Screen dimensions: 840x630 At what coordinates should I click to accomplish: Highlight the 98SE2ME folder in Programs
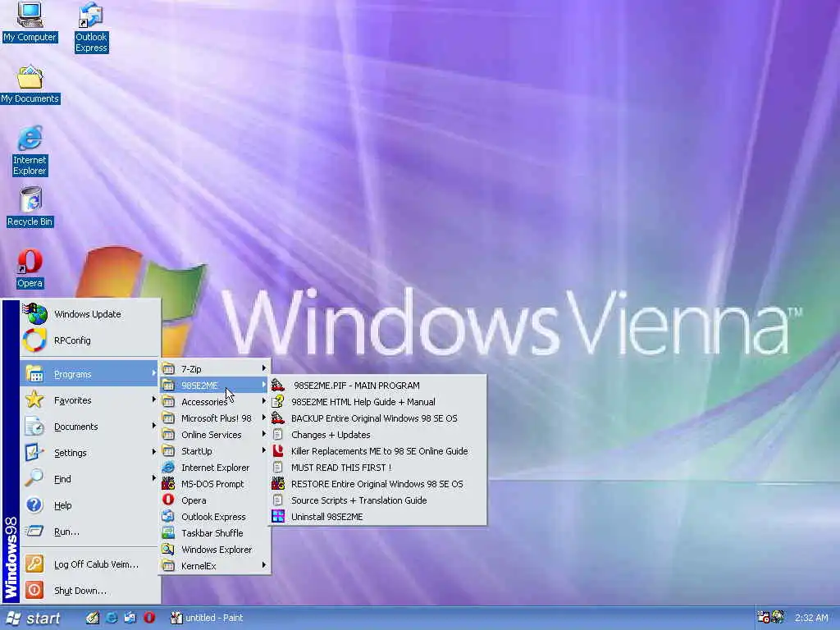click(215, 386)
